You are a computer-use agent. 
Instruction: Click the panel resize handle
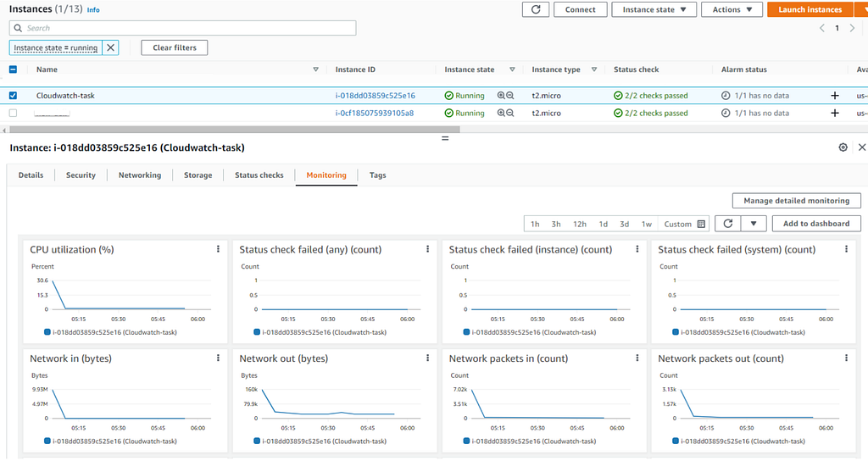(444, 138)
